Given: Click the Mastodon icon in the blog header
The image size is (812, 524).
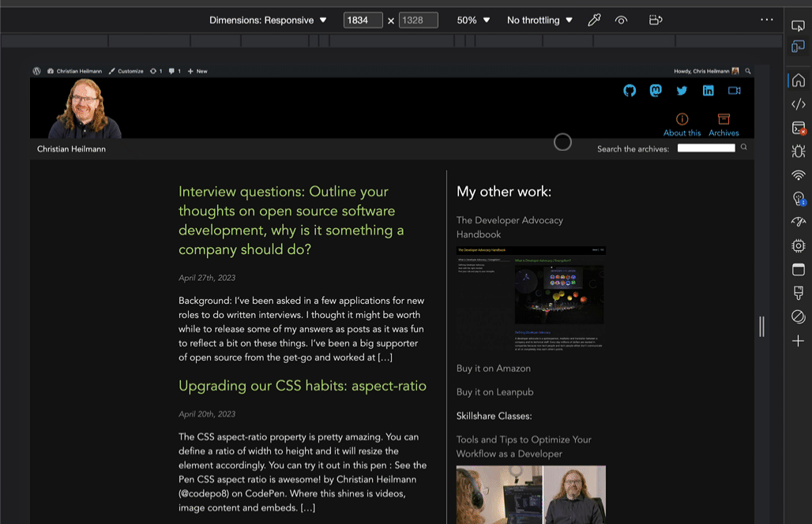Looking at the screenshot, I should coord(655,91).
